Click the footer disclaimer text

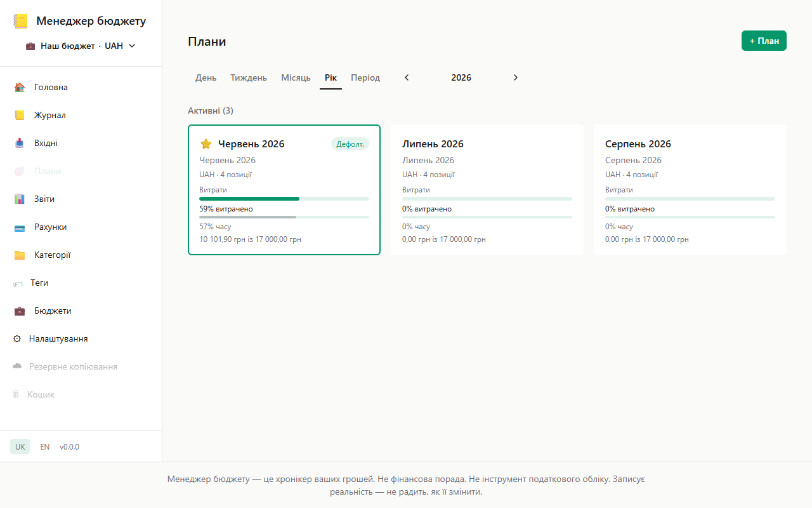(x=406, y=485)
